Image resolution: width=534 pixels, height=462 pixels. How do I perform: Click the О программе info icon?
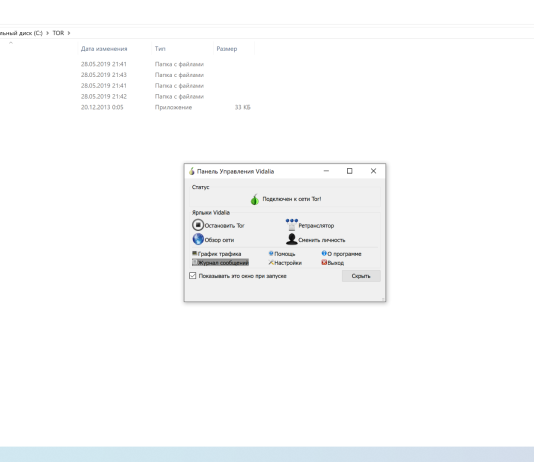(324, 253)
